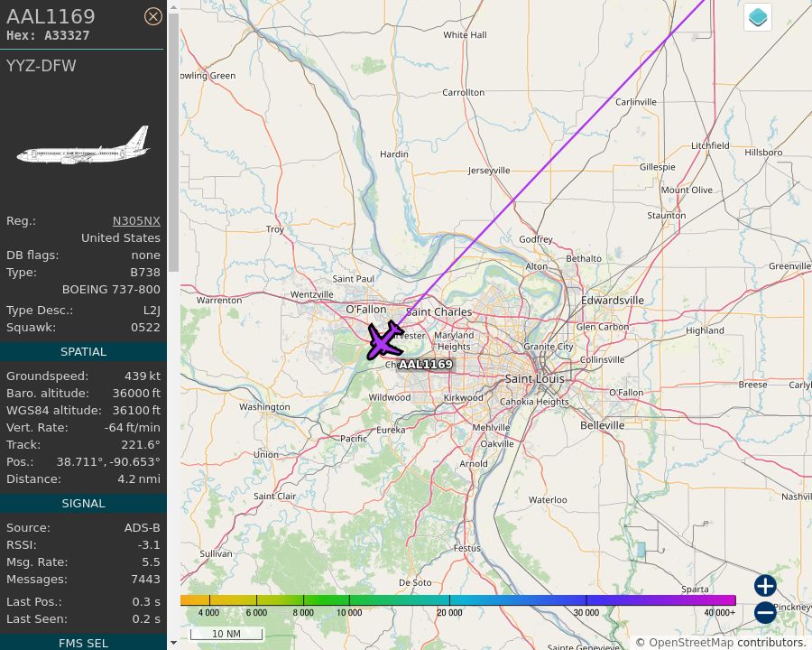Click the 10 NM scale bar
The height and width of the screenshot is (650, 812).
(x=226, y=633)
